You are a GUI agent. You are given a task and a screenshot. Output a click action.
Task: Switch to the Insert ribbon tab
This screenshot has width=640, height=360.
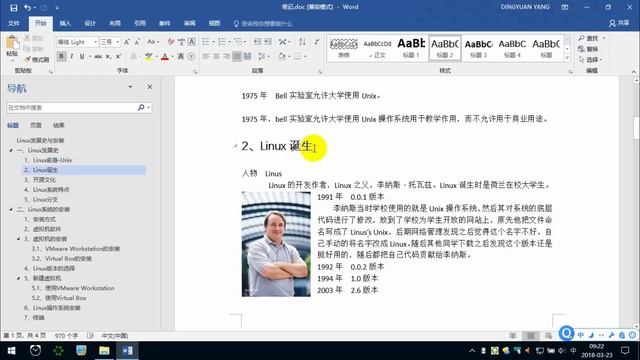tap(65, 23)
